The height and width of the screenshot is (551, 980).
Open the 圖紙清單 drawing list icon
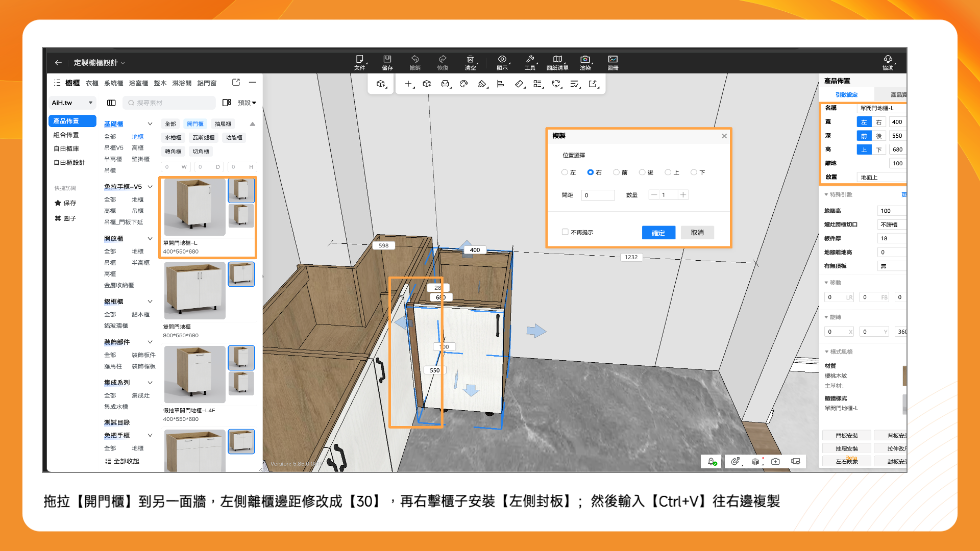click(557, 59)
